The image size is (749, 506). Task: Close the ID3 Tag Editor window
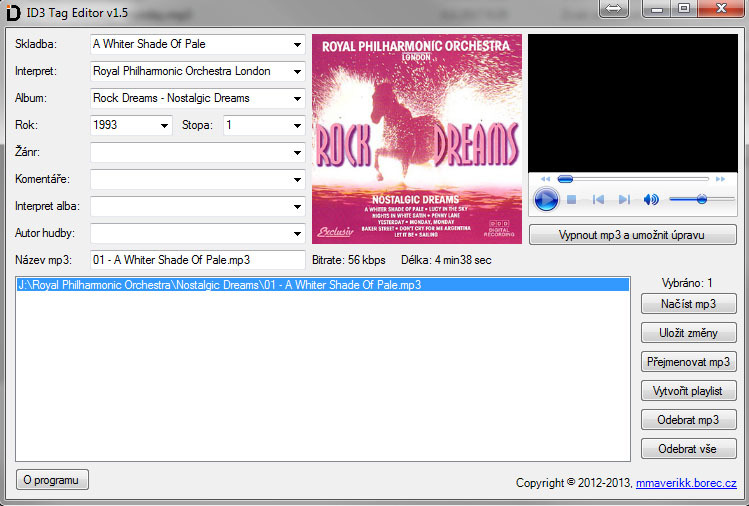720,9
